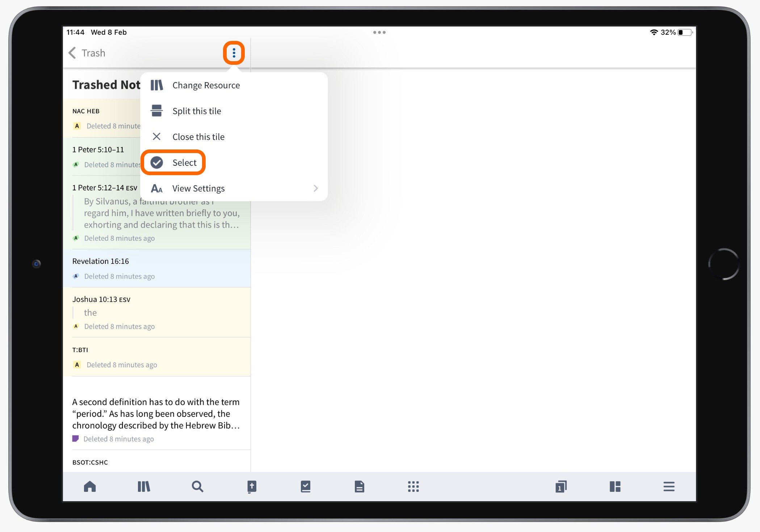Tap the Select checkmark icon

(157, 162)
